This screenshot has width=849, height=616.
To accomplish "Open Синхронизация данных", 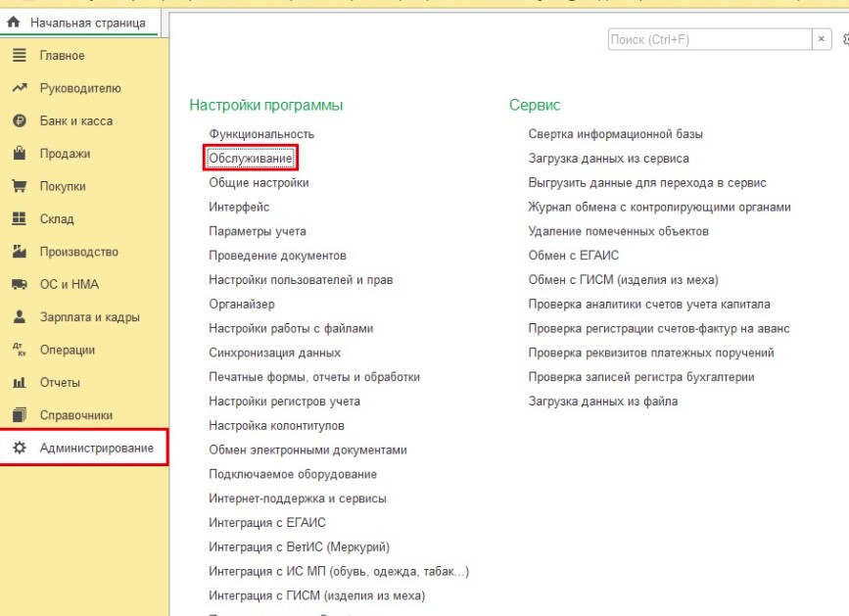I will coord(274,353).
